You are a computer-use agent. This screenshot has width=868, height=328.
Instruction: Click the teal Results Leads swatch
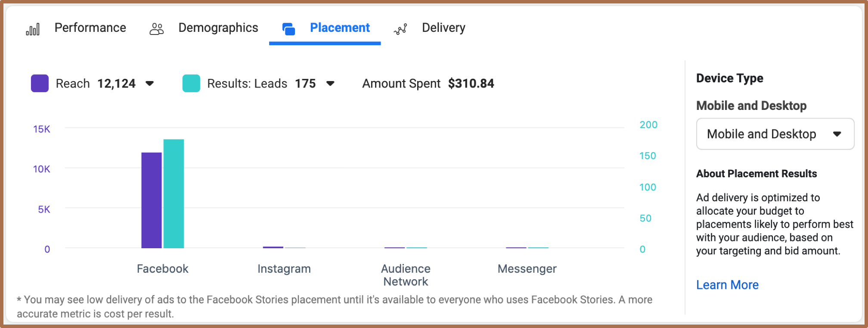click(191, 83)
